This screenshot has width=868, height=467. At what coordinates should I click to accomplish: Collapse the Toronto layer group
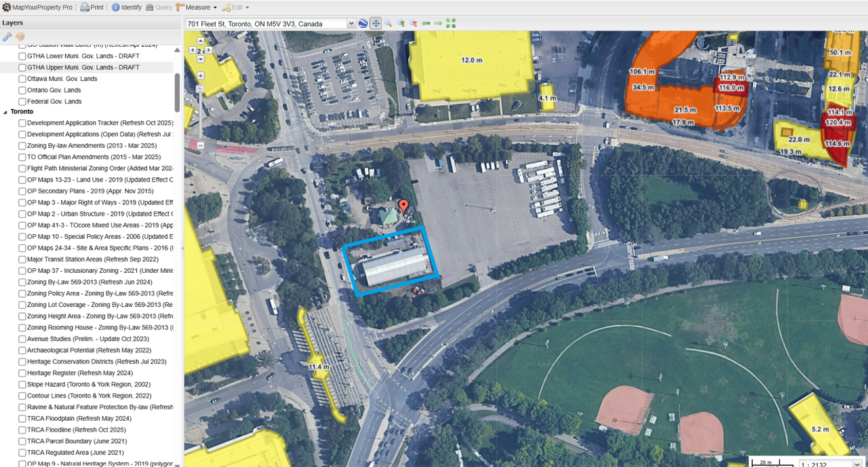pyautogui.click(x=6, y=111)
